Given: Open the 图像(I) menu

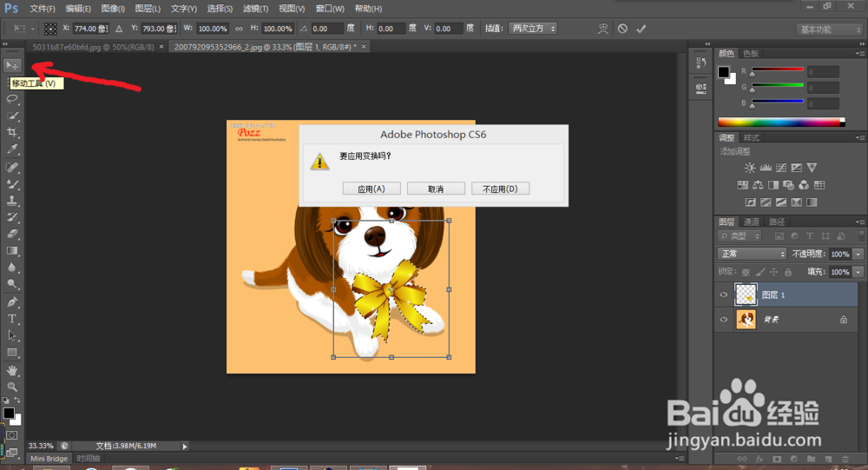Looking at the screenshot, I should tap(113, 9).
